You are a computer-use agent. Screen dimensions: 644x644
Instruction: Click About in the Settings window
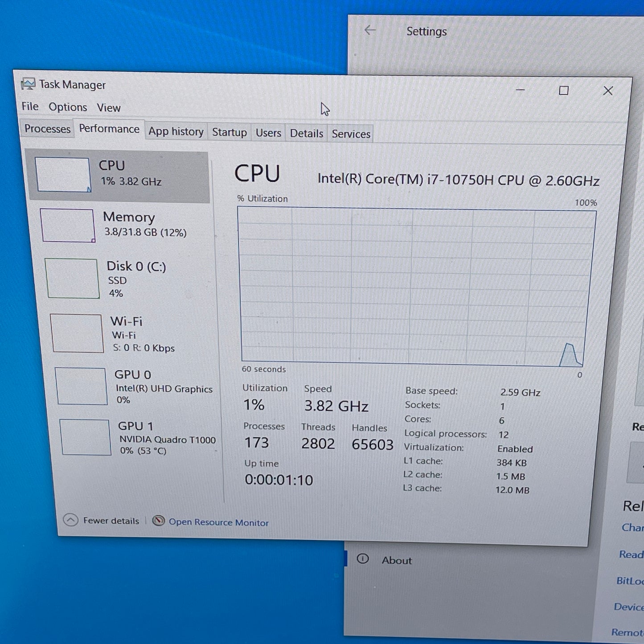pyautogui.click(x=396, y=560)
